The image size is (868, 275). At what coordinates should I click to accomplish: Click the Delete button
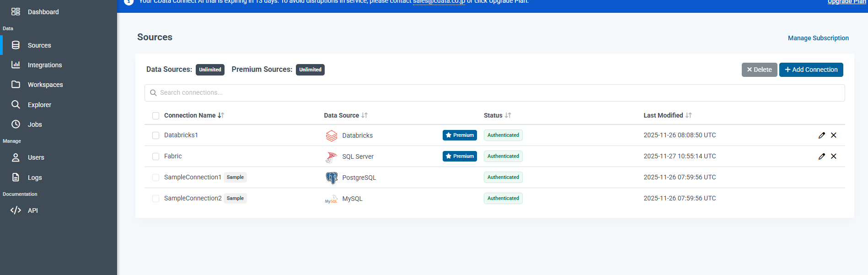click(759, 70)
